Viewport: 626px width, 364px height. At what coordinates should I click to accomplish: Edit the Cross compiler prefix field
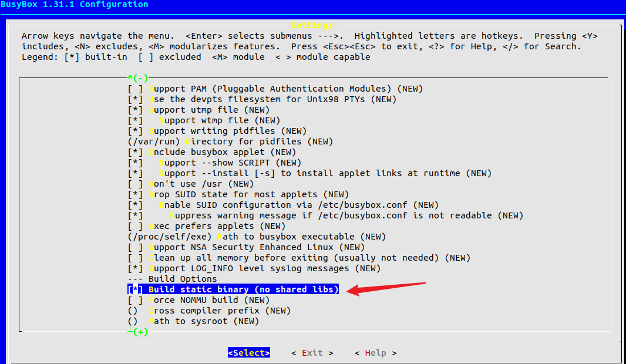[209, 311]
